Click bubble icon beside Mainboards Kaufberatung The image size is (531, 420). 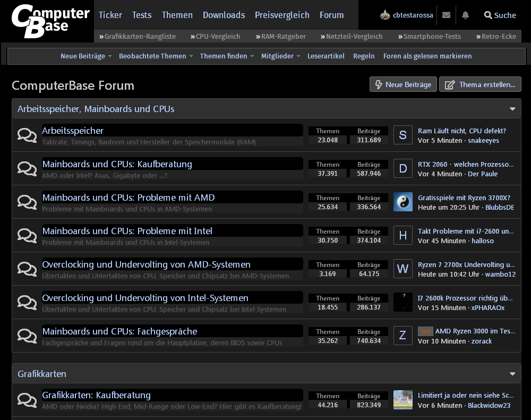pos(27,169)
